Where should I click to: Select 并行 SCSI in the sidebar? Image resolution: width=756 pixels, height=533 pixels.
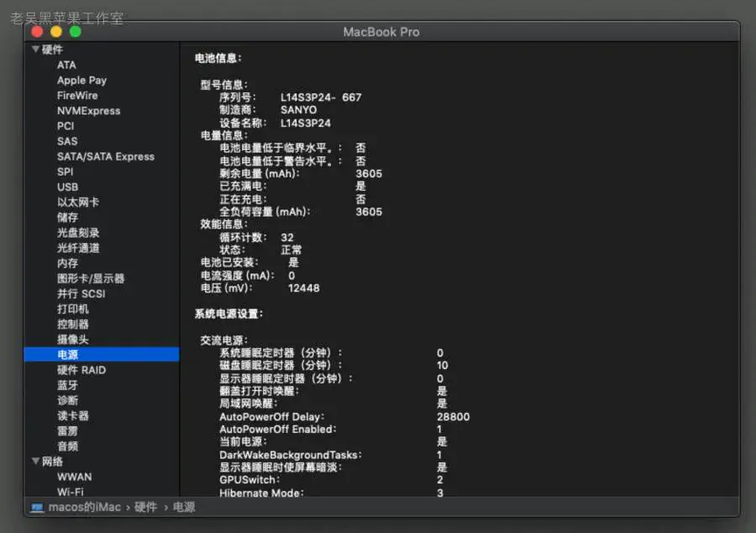click(81, 293)
